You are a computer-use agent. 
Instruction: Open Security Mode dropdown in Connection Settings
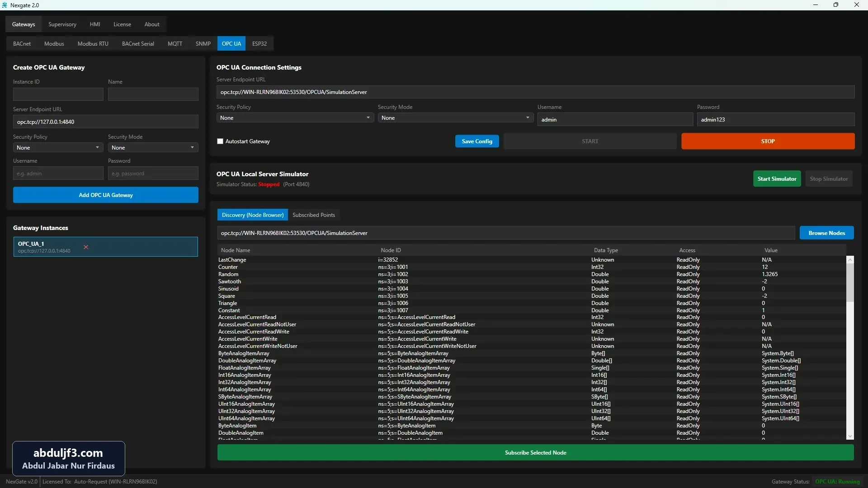(x=455, y=118)
